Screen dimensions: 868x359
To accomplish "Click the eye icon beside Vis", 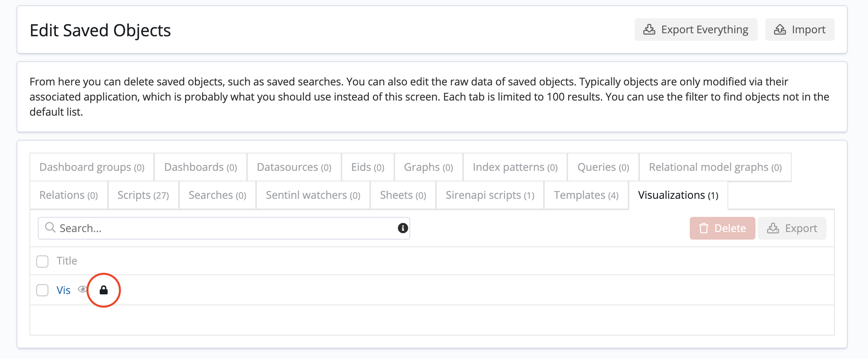I will tap(82, 289).
